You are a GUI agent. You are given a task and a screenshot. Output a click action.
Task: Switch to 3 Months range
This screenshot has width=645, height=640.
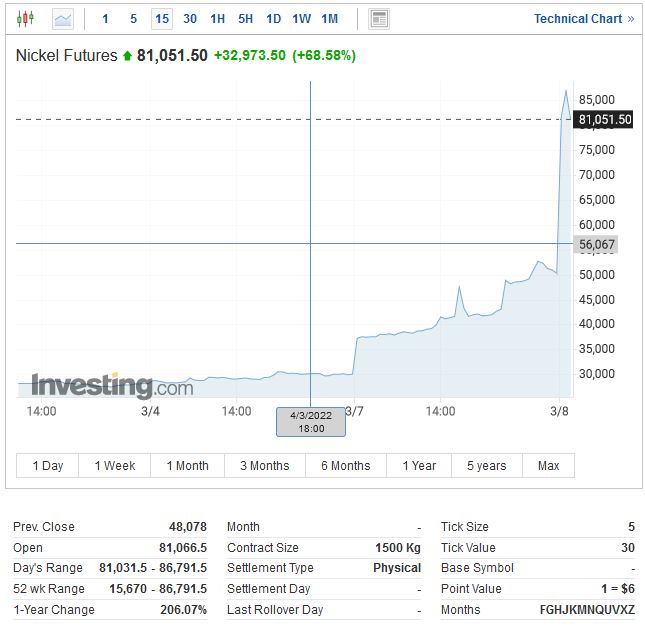264,466
